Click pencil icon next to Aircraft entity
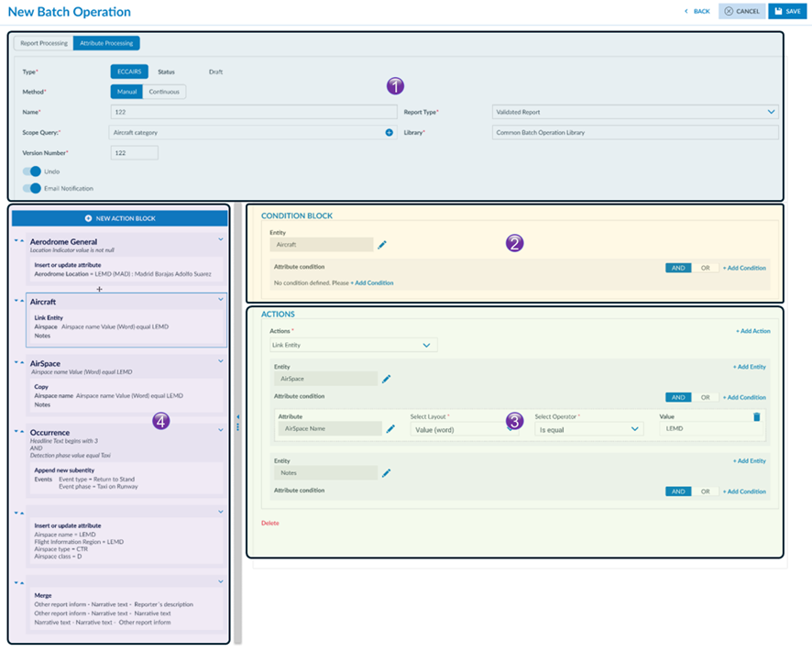This screenshot has width=812, height=663. (x=382, y=245)
